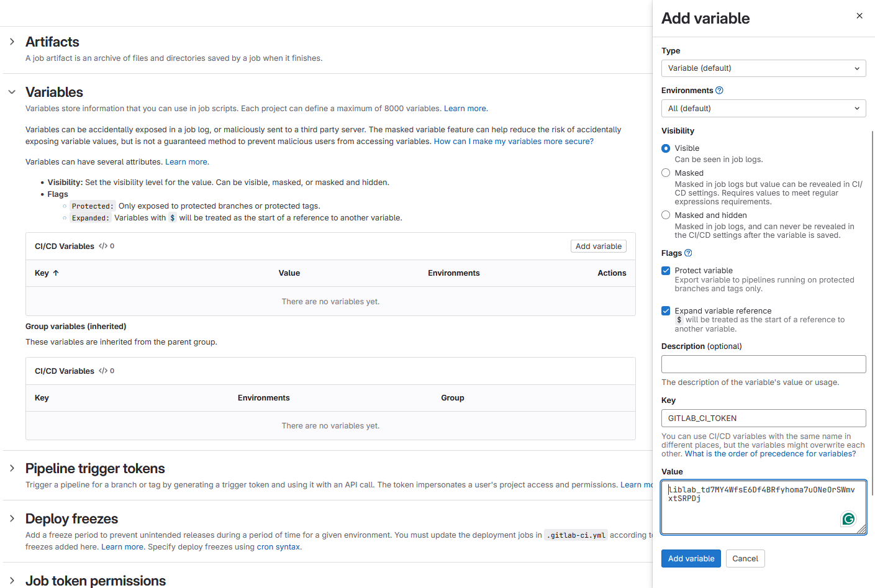Click the Add variable submit button
Image resolution: width=875 pixels, height=588 pixels.
coord(691,558)
